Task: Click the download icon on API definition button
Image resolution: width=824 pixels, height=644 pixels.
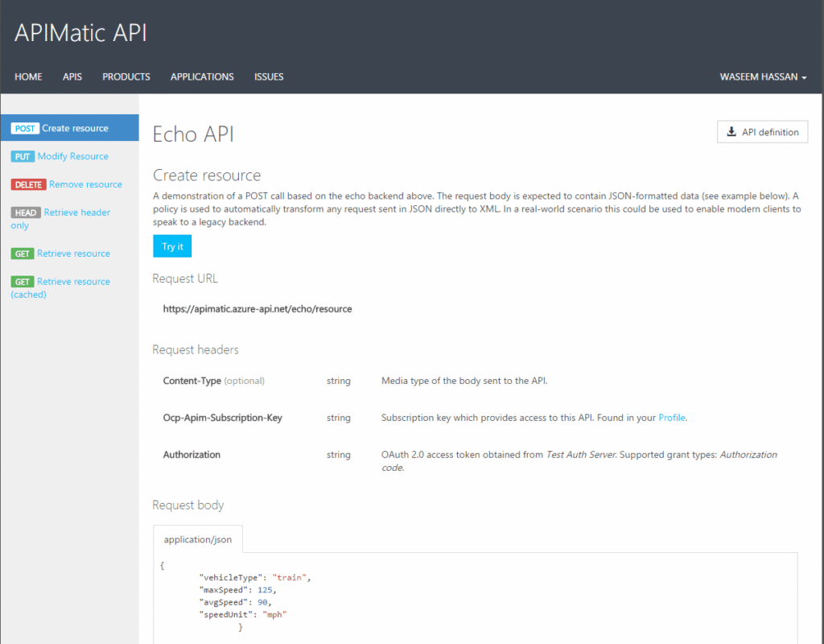Action: tap(732, 131)
